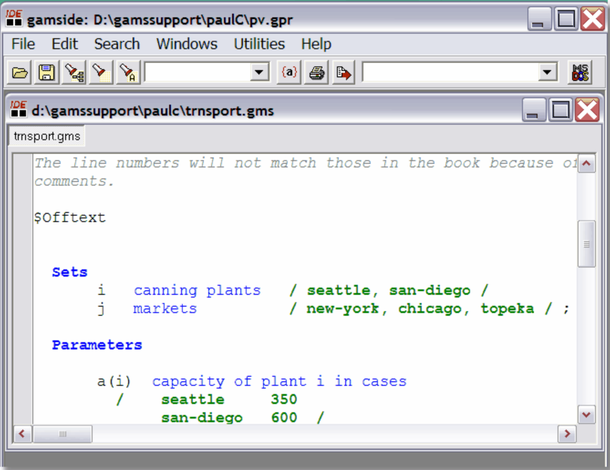This screenshot has width=610, height=470.
Task: Maximize the trnsport.gms document window
Action: point(560,109)
